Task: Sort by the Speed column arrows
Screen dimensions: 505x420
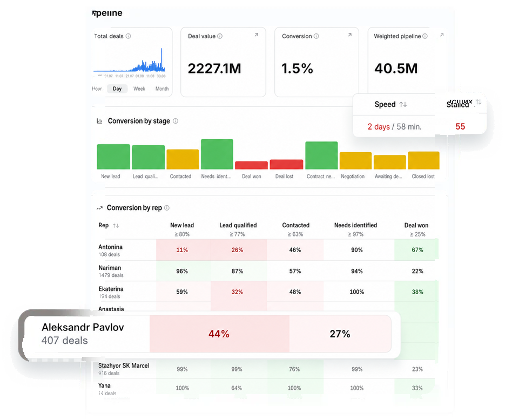Action: coord(403,104)
